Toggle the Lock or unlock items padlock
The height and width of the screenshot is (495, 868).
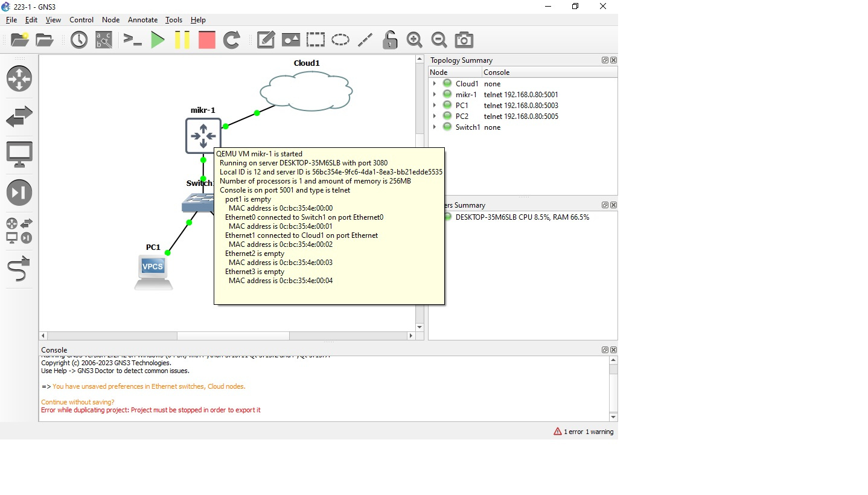(x=390, y=40)
